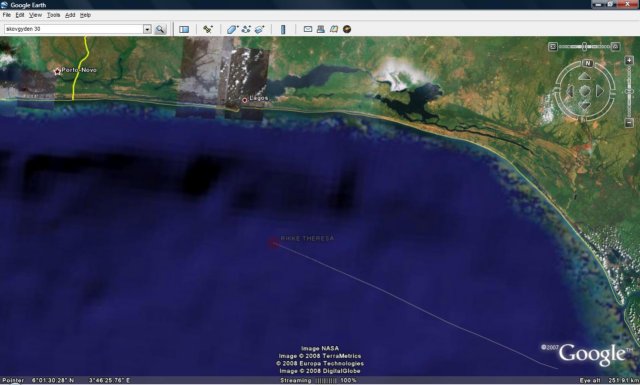Click the search input field
The height and width of the screenshot is (385, 640).
pos(73,29)
